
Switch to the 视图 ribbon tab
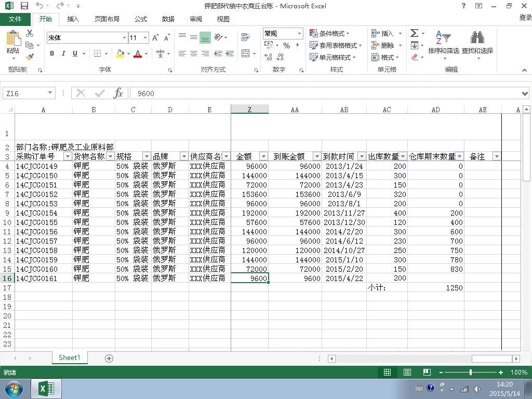click(x=223, y=19)
